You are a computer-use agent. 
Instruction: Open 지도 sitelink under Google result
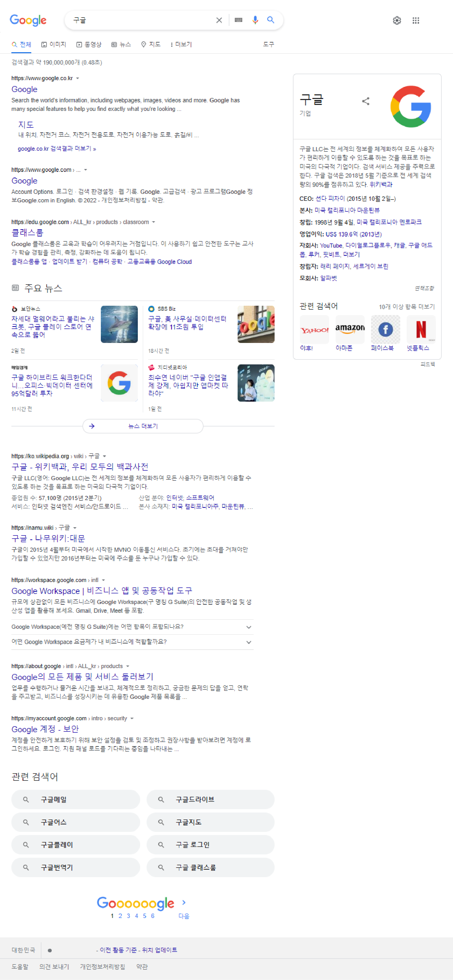26,125
